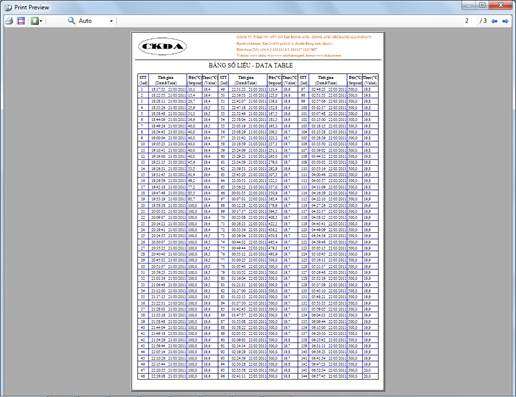Image resolution: width=516 pixels, height=397 pixels.
Task: Open Page Setup from the toolbar
Action: tap(21, 21)
